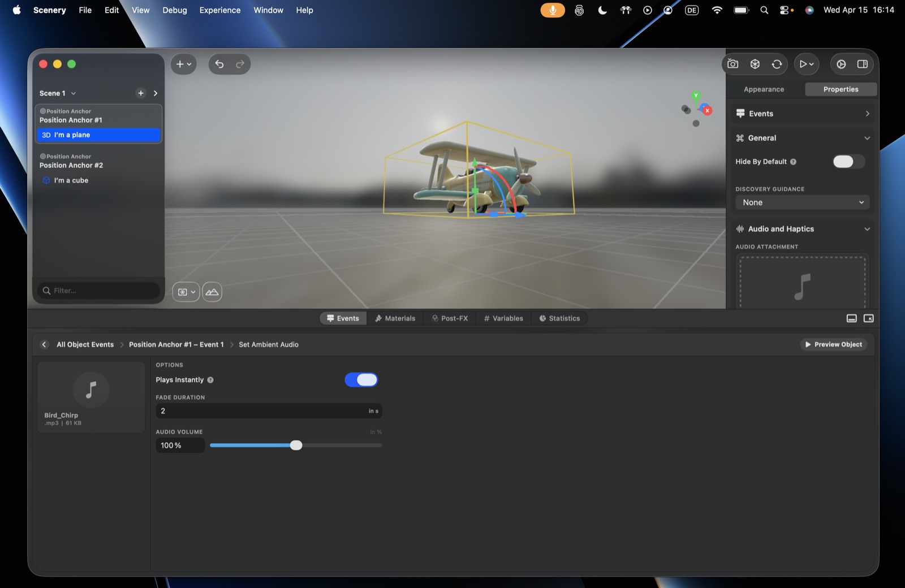Screen dimensions: 905x588
Task: Open the play preview dropdown
Action: coord(807,64)
